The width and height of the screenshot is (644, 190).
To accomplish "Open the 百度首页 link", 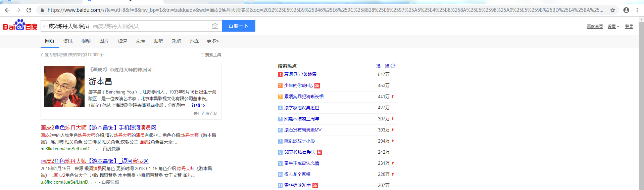I will [x=595, y=26].
